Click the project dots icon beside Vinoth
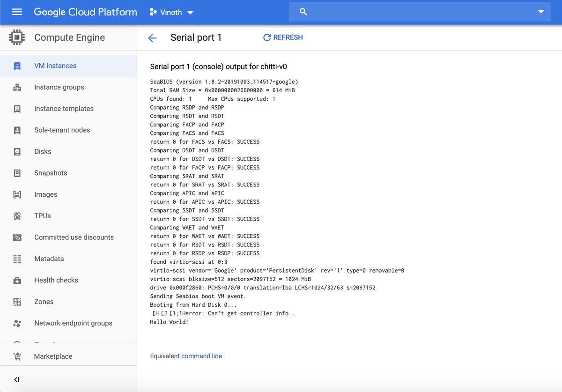This screenshot has width=562, height=392. click(153, 12)
